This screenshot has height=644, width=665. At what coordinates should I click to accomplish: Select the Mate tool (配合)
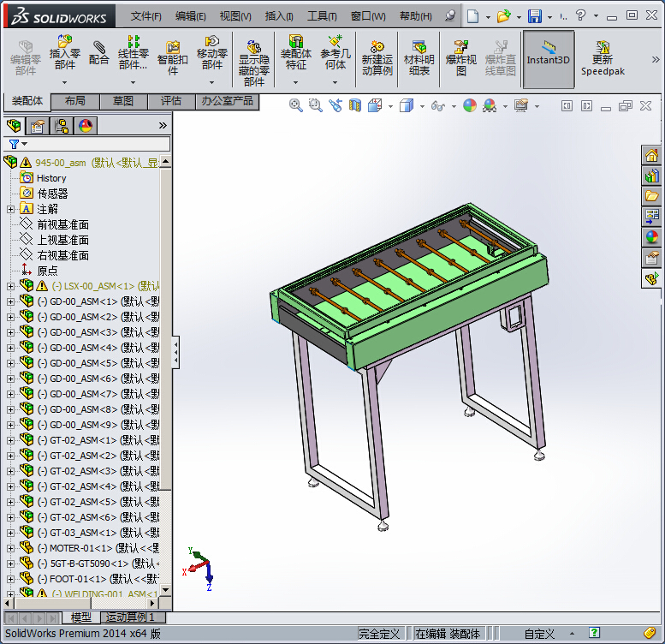[98, 53]
